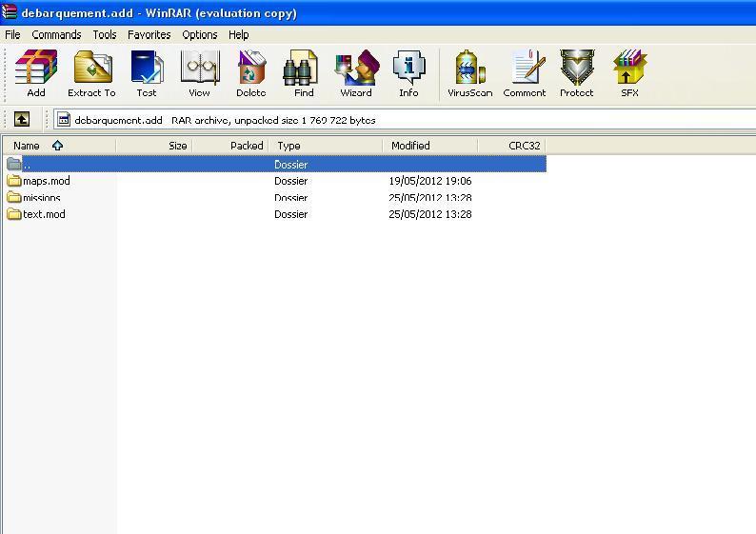Click the Add toolbar icon
Screen dimensions: 756x534
[x=36, y=73]
